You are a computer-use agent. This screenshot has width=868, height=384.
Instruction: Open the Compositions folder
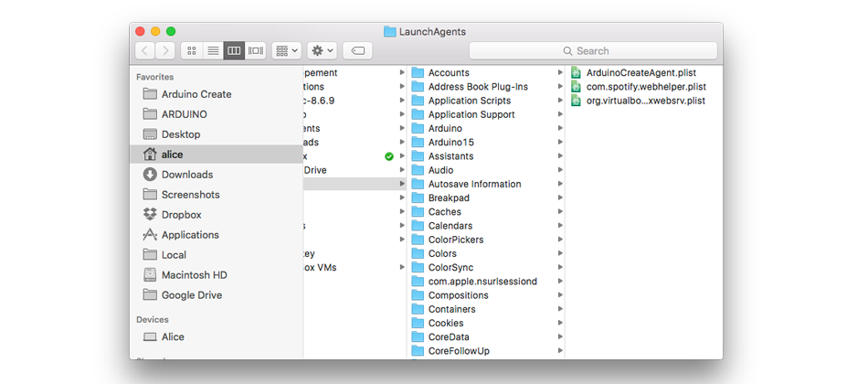486,294
